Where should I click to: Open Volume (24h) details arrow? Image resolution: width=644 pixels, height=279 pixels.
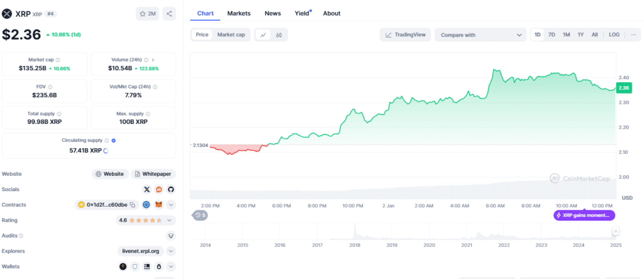(x=153, y=60)
